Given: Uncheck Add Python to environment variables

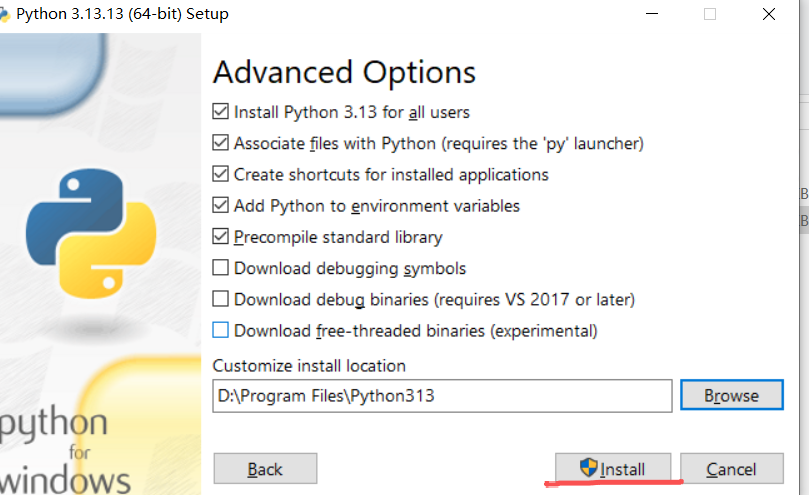Looking at the screenshot, I should [x=220, y=205].
